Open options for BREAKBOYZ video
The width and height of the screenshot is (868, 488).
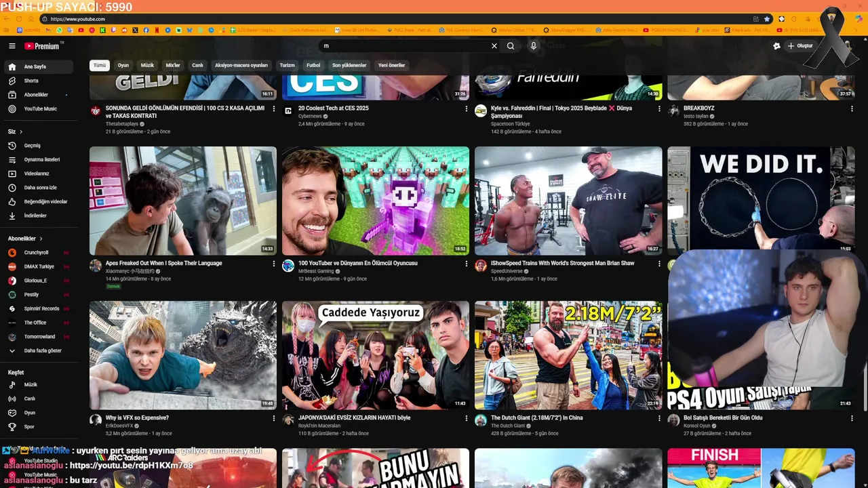(x=852, y=108)
